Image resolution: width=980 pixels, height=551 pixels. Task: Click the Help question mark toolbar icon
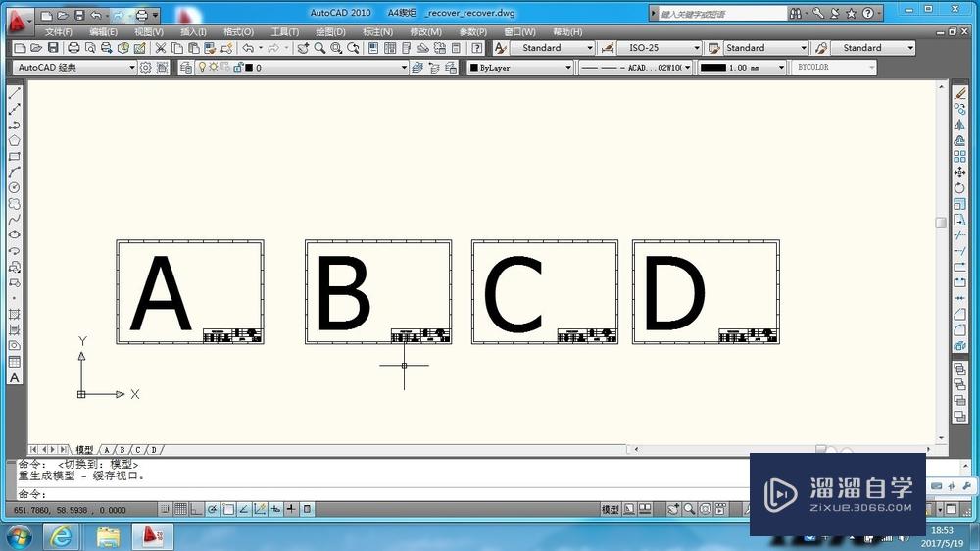point(477,48)
